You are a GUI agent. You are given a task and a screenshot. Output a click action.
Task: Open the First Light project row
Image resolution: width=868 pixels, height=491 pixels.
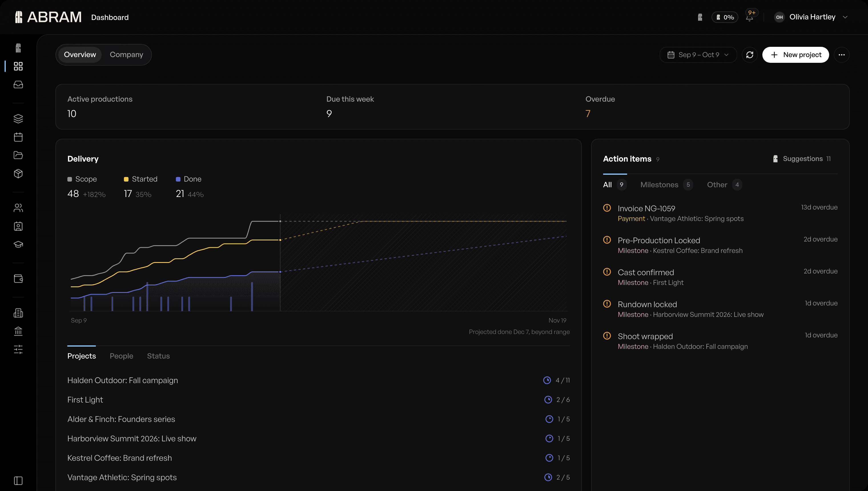click(x=318, y=400)
